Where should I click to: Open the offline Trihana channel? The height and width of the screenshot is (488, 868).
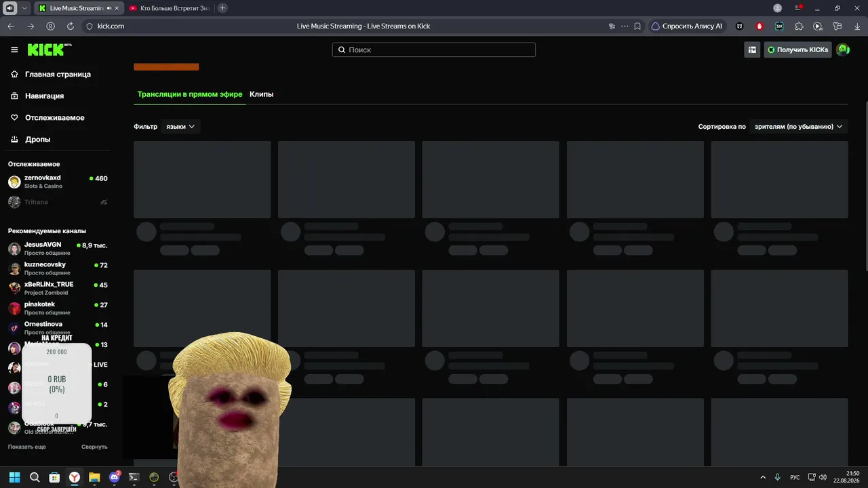click(x=58, y=202)
